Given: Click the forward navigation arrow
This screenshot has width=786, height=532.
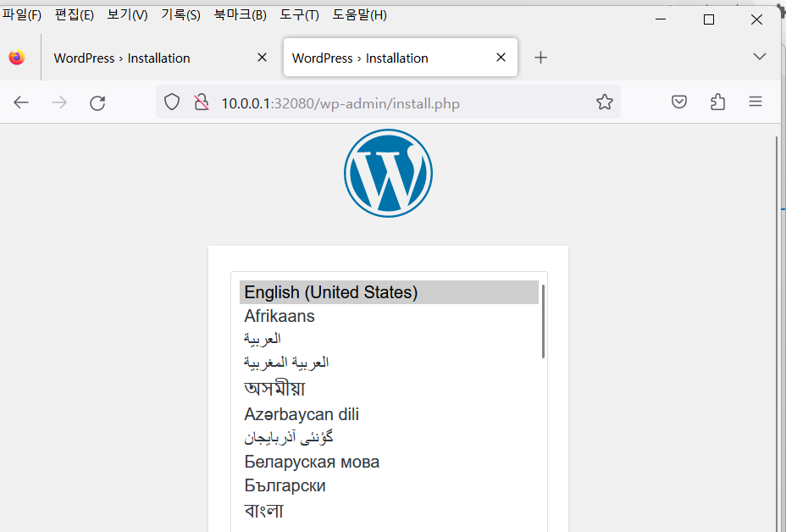Looking at the screenshot, I should (x=59, y=103).
